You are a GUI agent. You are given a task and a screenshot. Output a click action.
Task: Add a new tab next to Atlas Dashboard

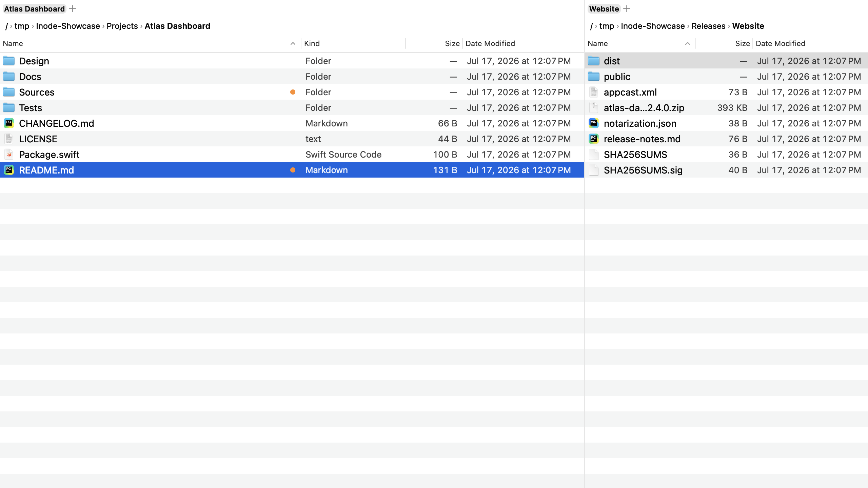click(x=72, y=9)
